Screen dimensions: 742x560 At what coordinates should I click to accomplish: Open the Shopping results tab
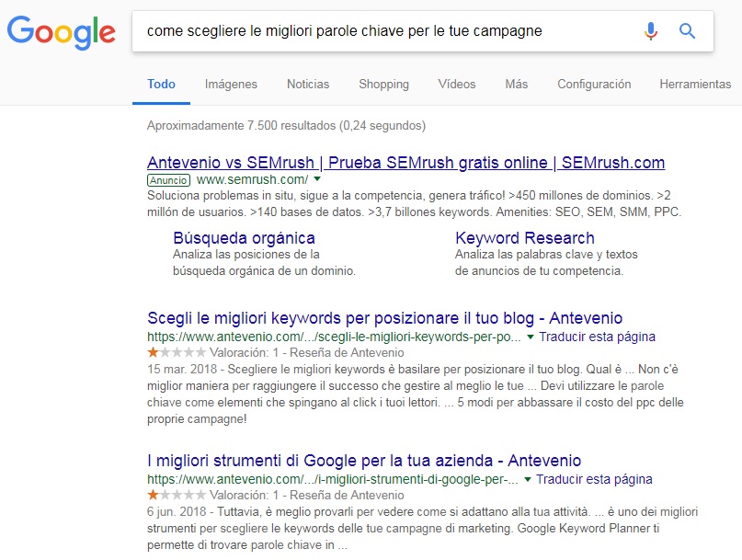[x=383, y=84]
